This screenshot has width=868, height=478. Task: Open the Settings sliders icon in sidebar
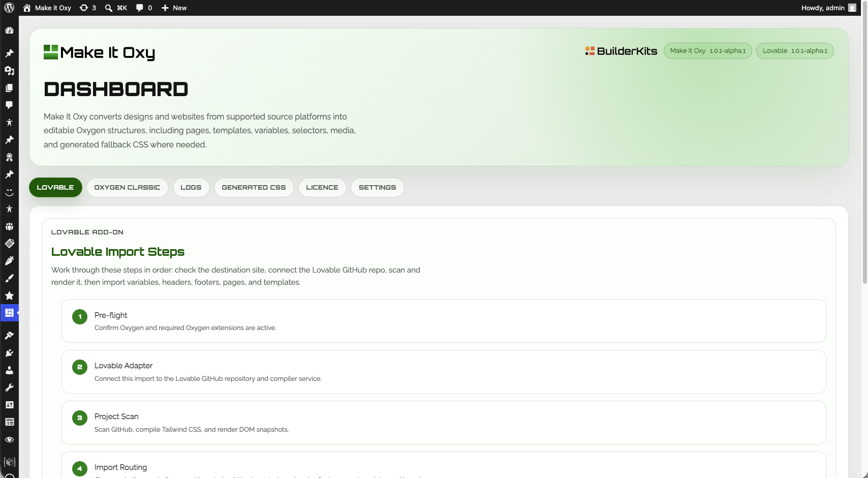tap(9, 405)
